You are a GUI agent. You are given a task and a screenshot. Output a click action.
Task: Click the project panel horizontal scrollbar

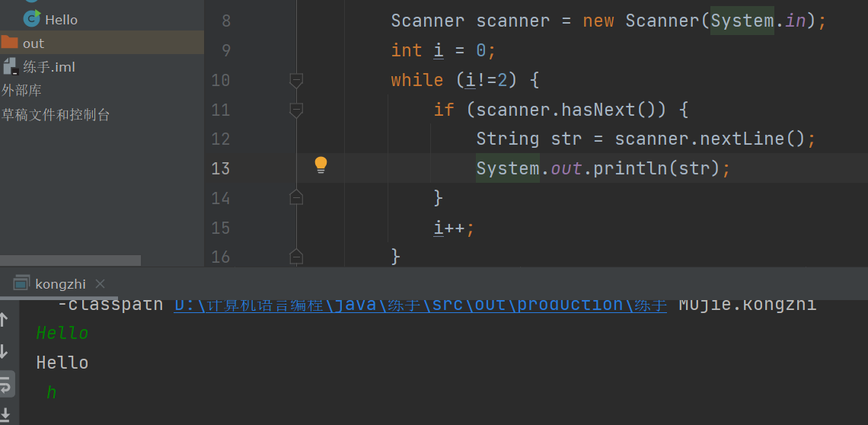tap(70, 260)
